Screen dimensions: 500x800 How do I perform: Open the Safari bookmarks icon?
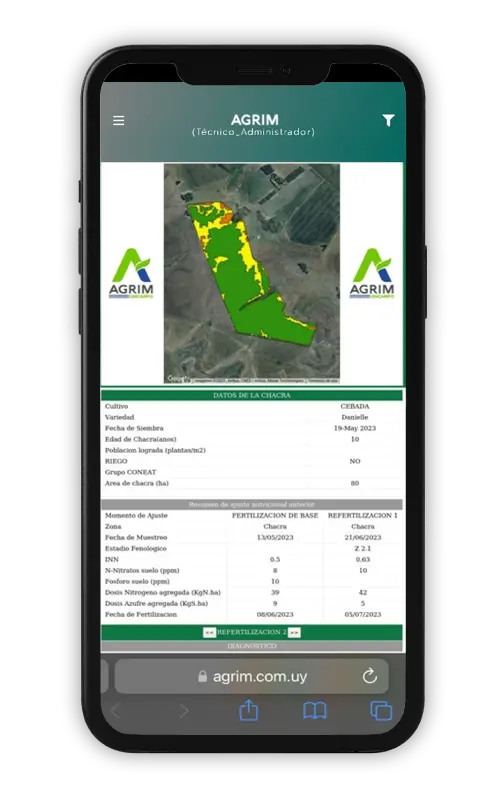coord(315,710)
